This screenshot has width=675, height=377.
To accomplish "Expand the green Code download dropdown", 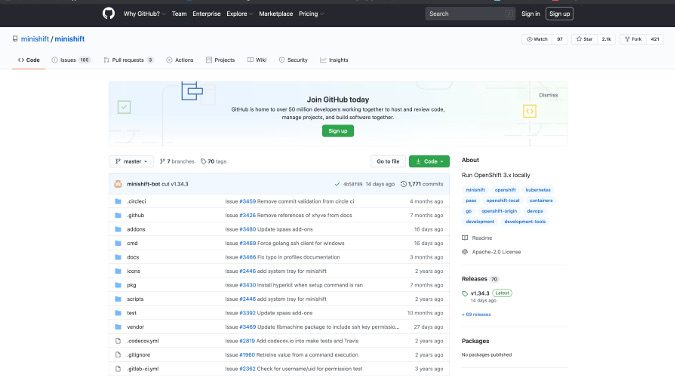I will tap(429, 161).
